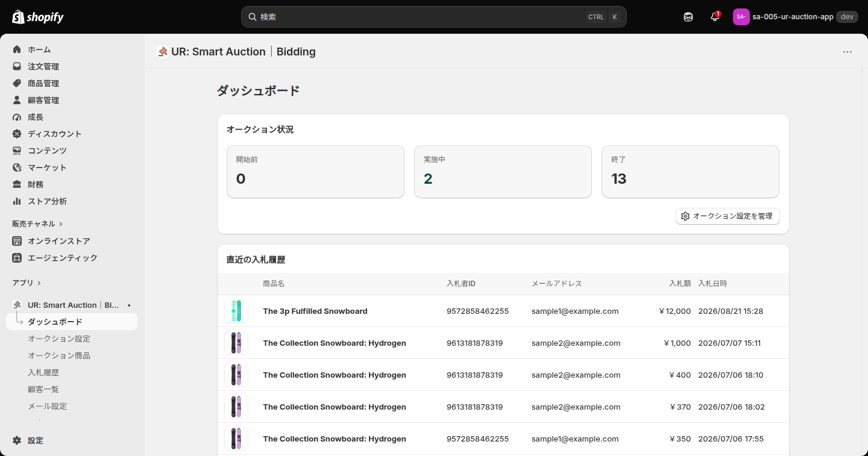Open マーケット globe icon in sidebar
This screenshot has width=868, height=456.
pos(17,167)
